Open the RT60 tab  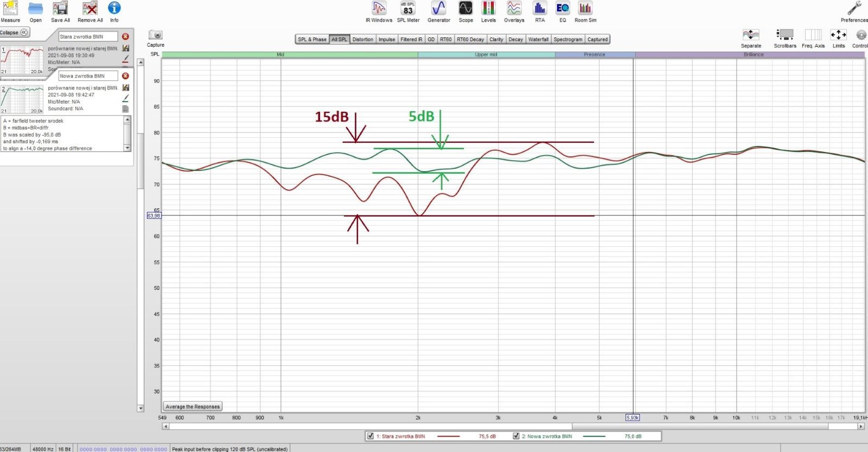(x=446, y=39)
